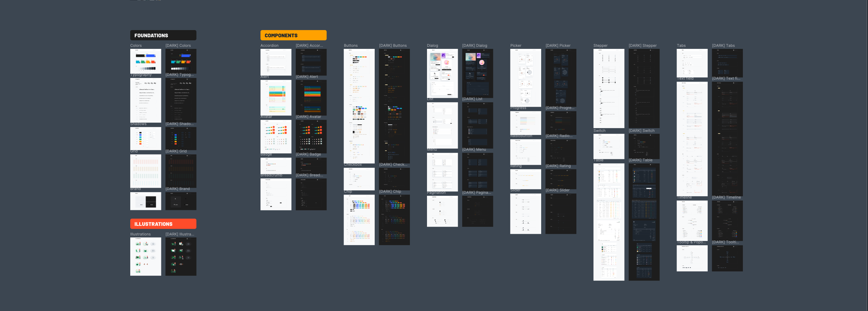Select the [DARK] Colors frame thumbnail
This screenshot has width=868, height=311.
pos(181,61)
